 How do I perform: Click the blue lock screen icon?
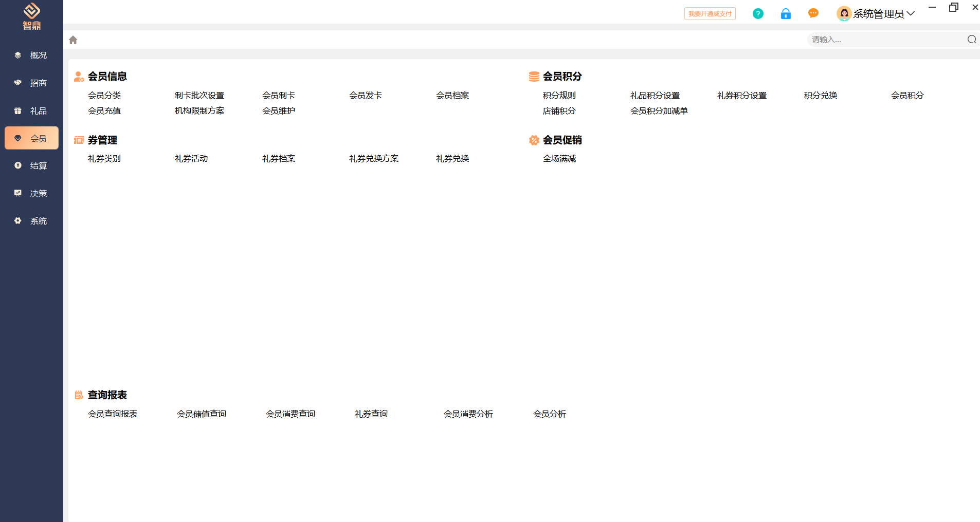(786, 14)
